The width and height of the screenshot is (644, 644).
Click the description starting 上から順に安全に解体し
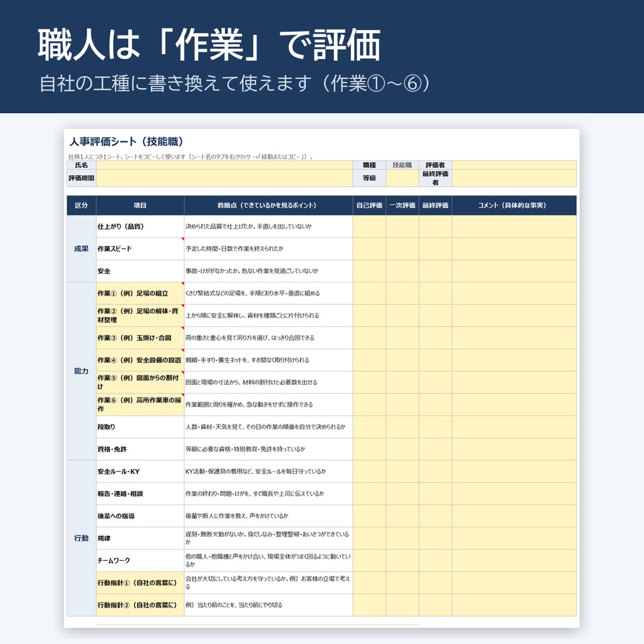[x=268, y=316]
